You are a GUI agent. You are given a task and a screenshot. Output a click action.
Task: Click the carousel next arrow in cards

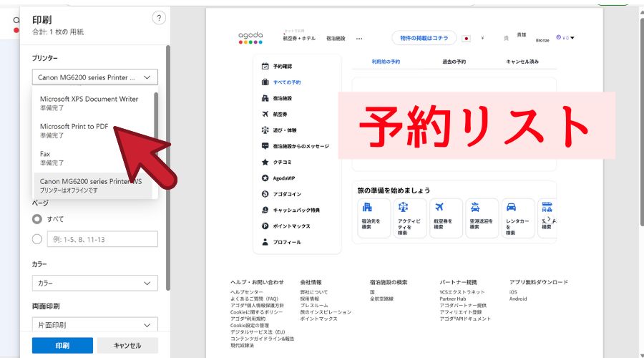pyautogui.click(x=549, y=219)
